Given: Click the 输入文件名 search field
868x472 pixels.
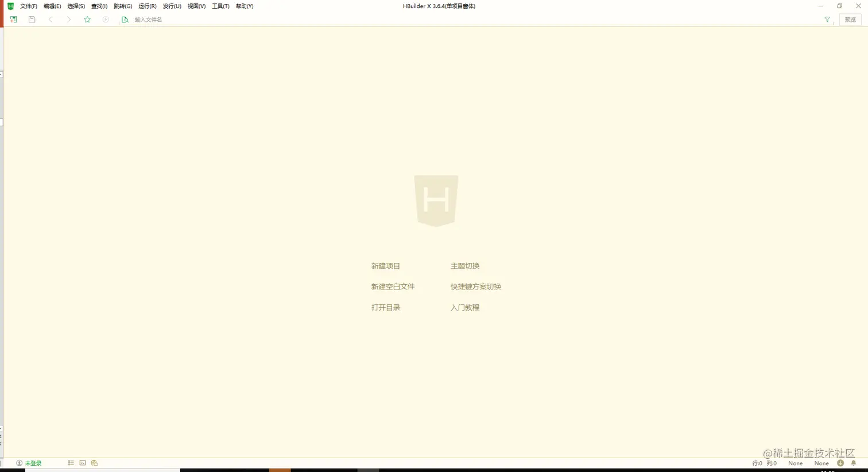Looking at the screenshot, I should [x=476, y=20].
